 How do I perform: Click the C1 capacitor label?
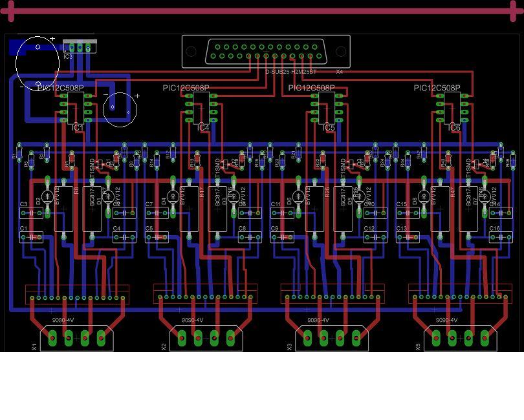23,229
